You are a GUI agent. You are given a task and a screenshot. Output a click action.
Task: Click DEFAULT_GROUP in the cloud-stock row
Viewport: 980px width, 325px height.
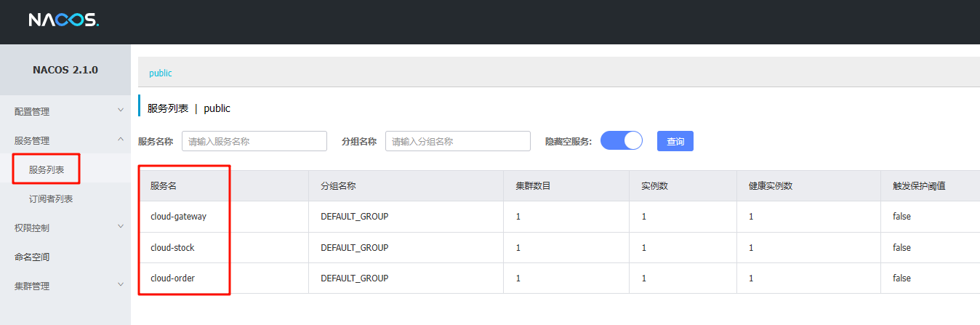click(355, 247)
